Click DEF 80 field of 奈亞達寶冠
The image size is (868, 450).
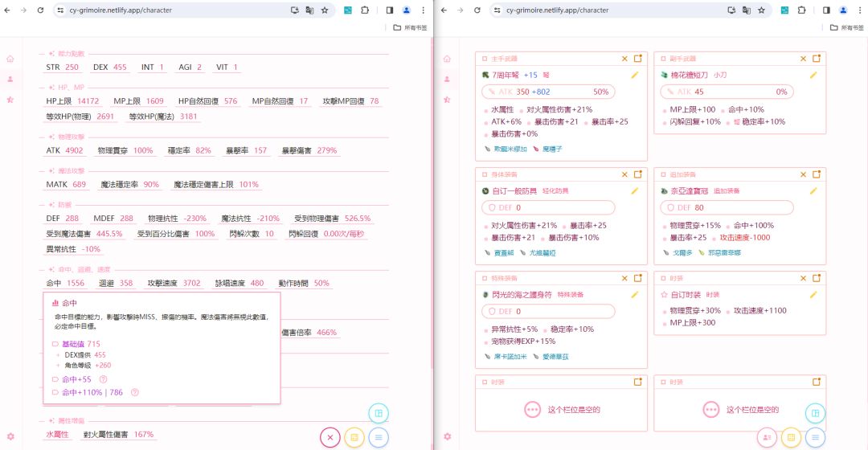[x=727, y=207]
